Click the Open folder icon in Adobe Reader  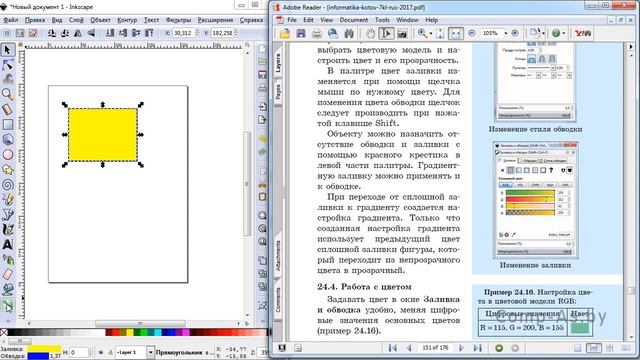pyautogui.click(x=284, y=33)
